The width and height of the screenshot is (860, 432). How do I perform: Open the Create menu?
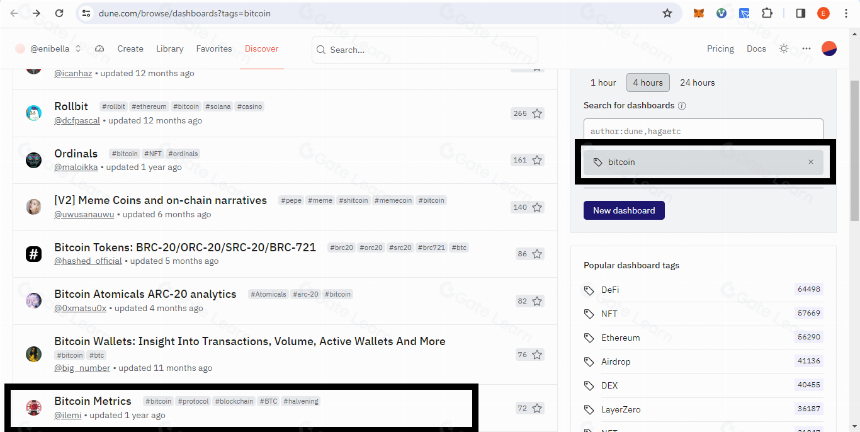coord(130,49)
